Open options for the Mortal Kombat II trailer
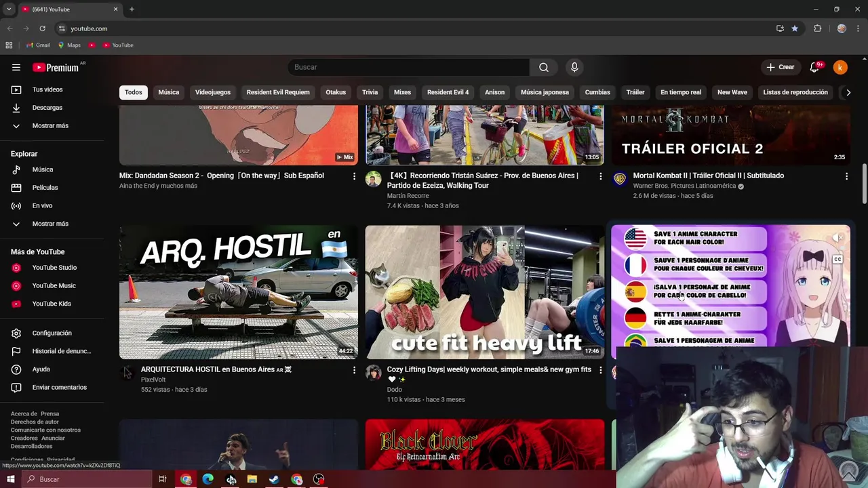This screenshot has width=868, height=488. pyautogui.click(x=846, y=176)
